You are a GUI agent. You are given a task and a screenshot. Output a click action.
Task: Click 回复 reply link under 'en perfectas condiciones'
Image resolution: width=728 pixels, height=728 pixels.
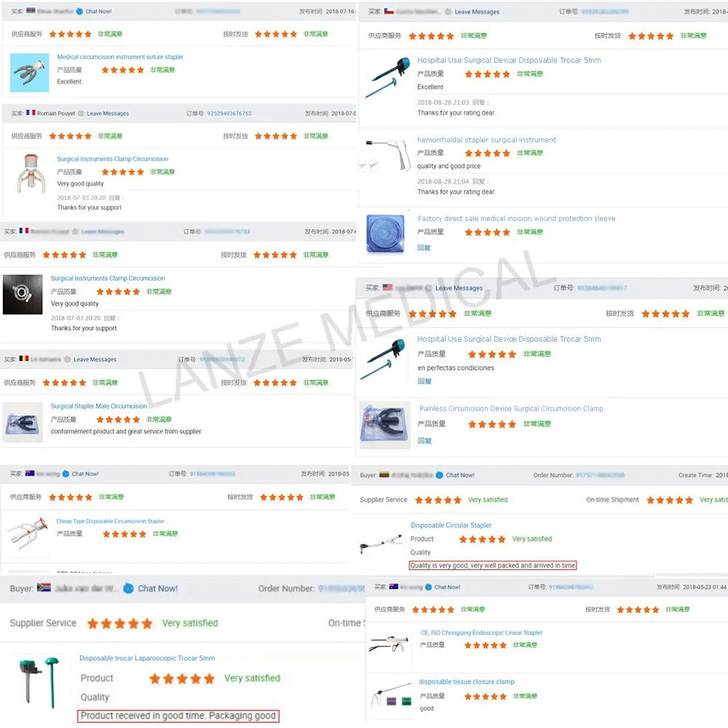424,381
